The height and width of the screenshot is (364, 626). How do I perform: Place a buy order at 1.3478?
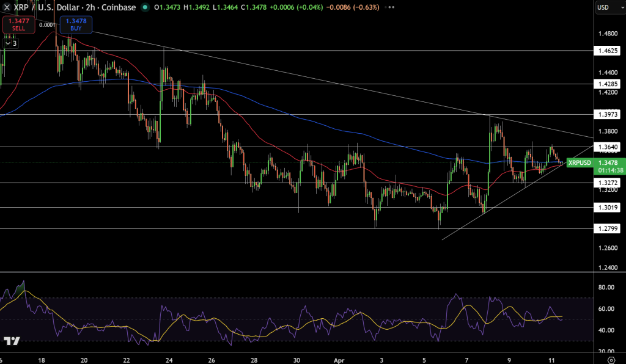click(x=75, y=24)
